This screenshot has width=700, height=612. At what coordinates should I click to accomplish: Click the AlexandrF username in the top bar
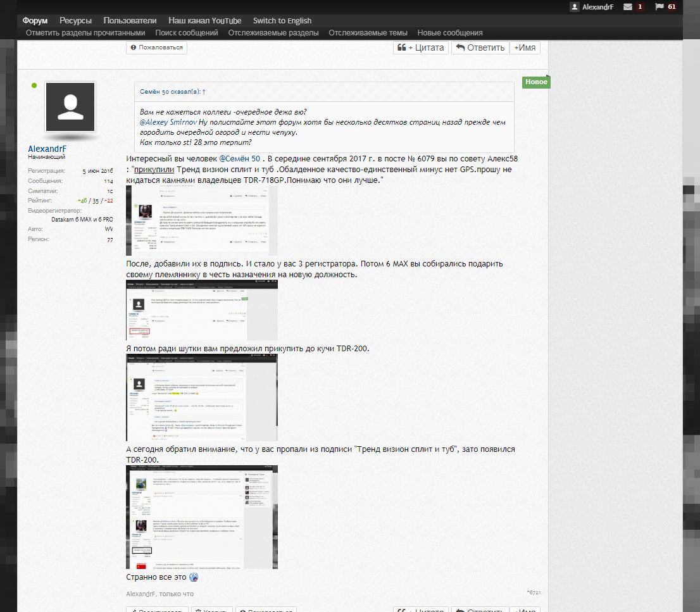pos(597,7)
